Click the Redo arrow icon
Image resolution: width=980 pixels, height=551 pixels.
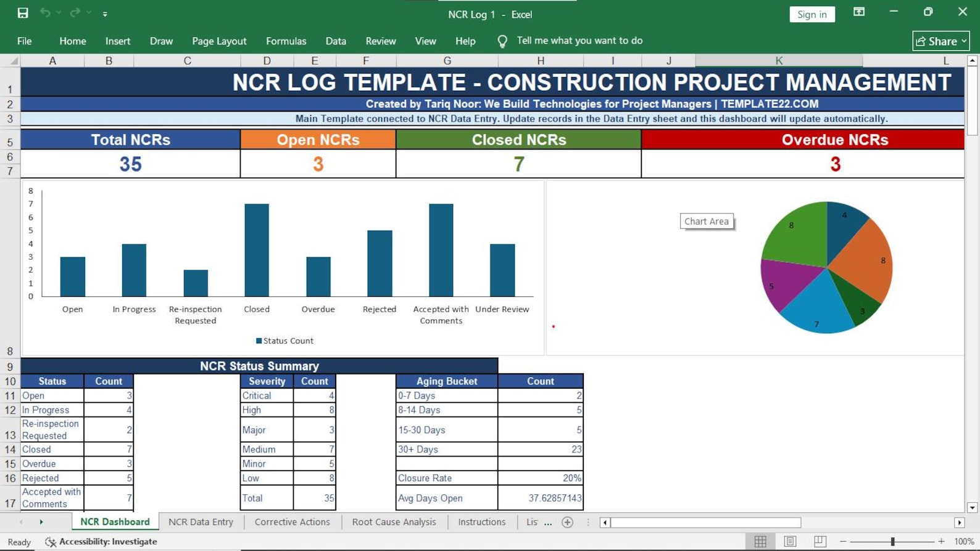[75, 13]
